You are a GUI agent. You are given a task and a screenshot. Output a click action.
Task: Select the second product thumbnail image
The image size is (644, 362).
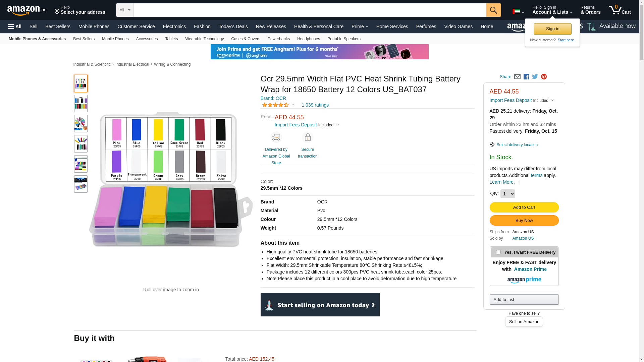pos(81,104)
